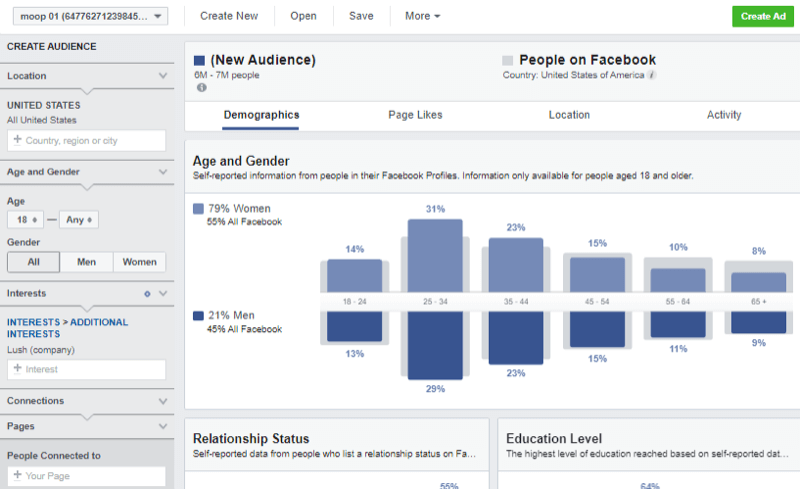The width and height of the screenshot is (800, 489).
Task: Click the ADDITIONAL INTERESTS link
Action: click(x=67, y=328)
